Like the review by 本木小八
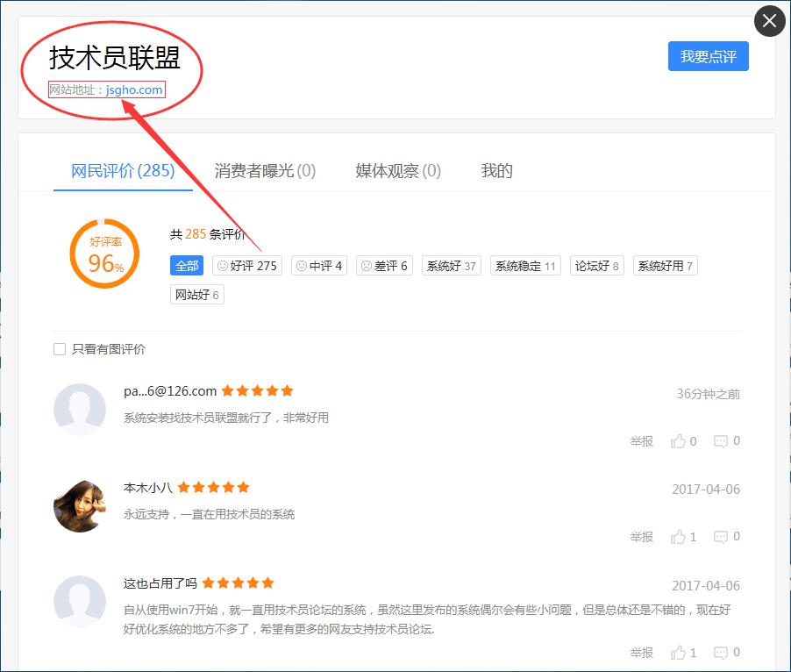This screenshot has height=672, width=791. (x=679, y=537)
